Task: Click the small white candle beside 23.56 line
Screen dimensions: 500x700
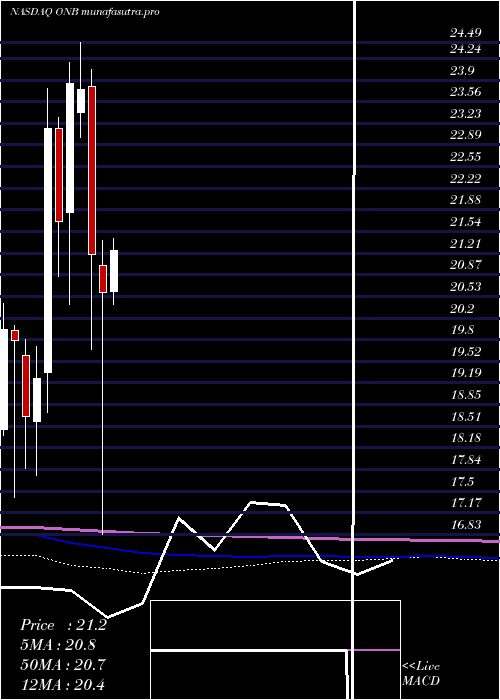Action: (81, 101)
